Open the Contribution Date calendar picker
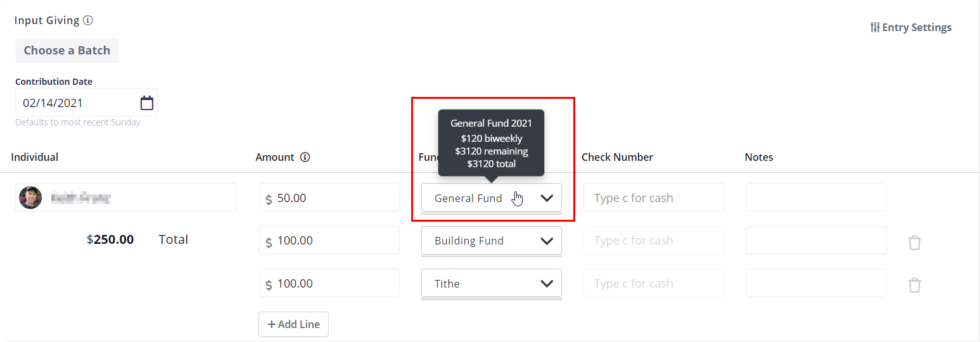Screen dimensions: 980x342 coord(147,103)
